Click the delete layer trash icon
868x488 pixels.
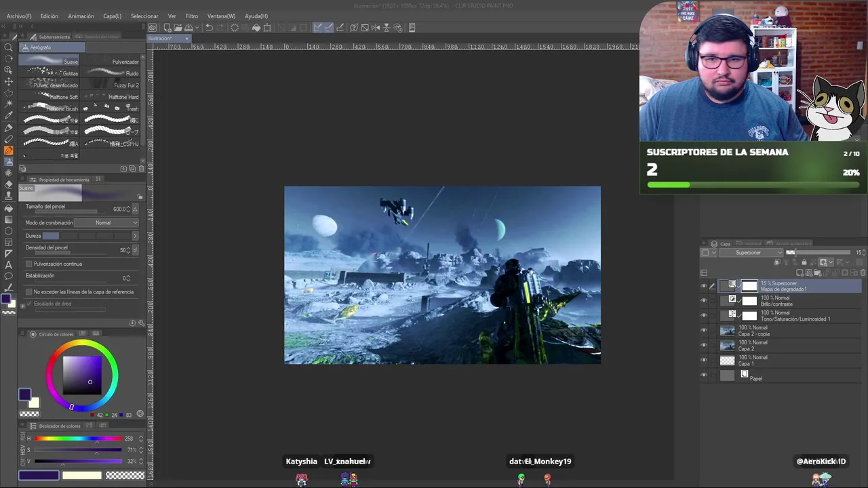863,272
